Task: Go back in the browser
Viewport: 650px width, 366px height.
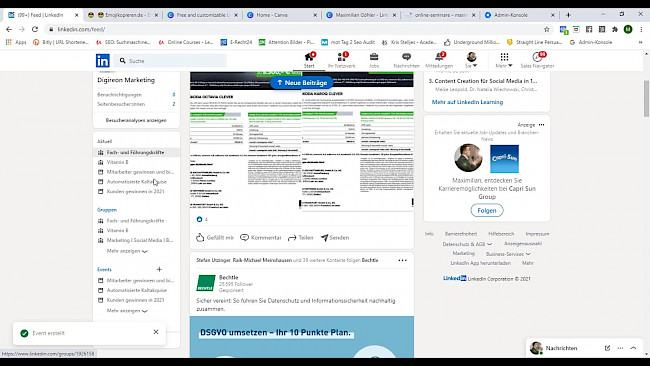Action: coord(9,29)
